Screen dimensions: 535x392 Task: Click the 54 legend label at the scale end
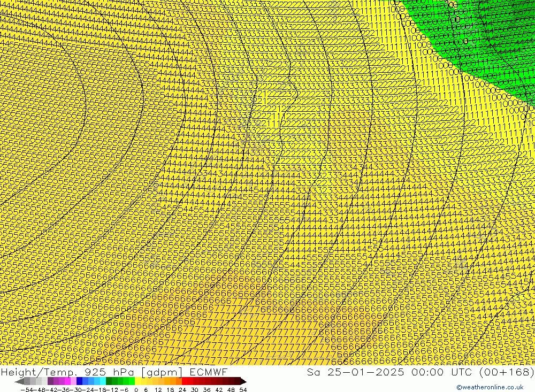[243, 390]
